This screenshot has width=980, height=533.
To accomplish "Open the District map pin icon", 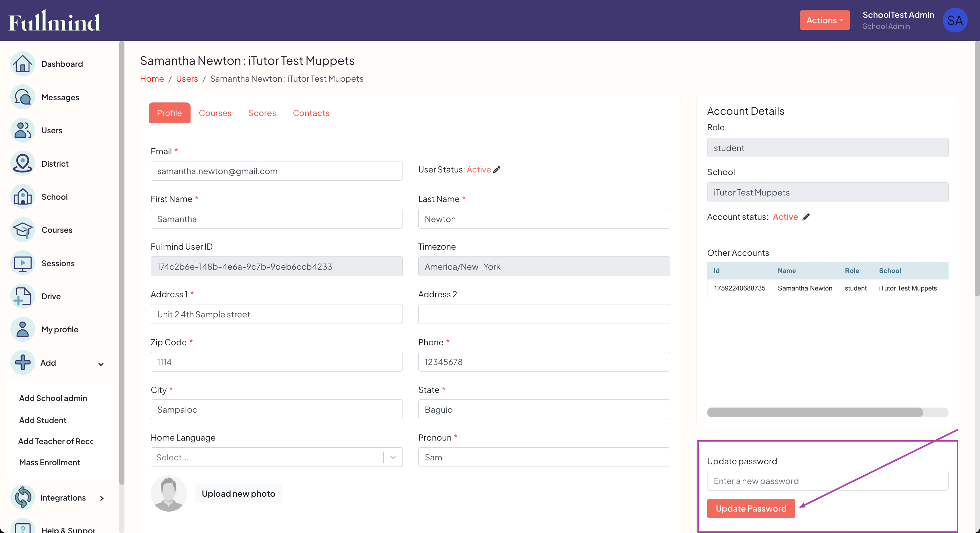I will pyautogui.click(x=22, y=163).
